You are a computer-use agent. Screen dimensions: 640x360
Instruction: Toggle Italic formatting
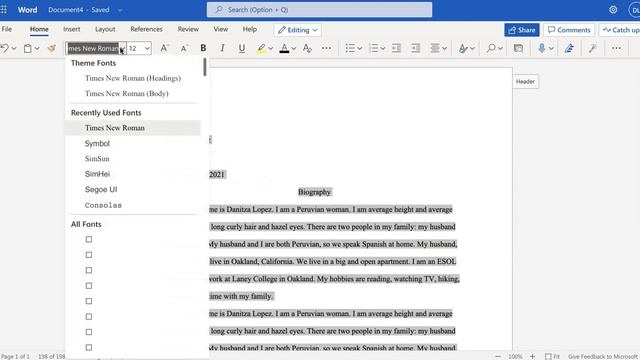(222, 48)
